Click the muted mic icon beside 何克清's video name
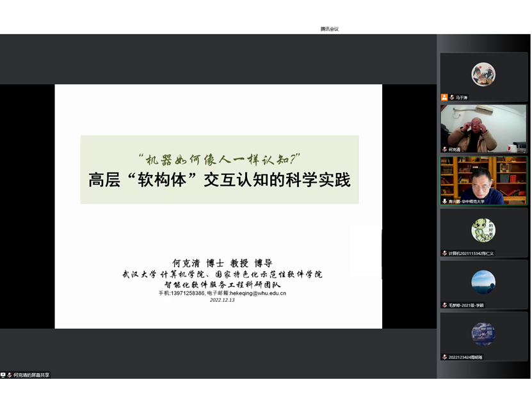 (444, 149)
